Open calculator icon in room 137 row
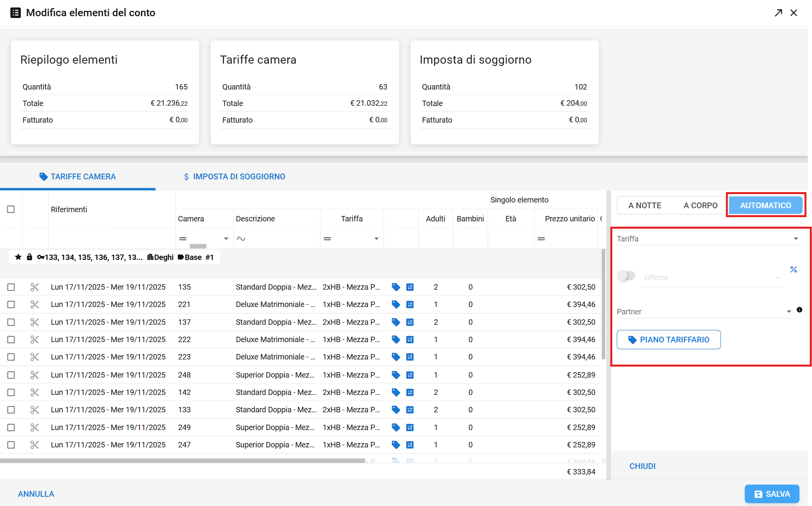 coord(410,322)
